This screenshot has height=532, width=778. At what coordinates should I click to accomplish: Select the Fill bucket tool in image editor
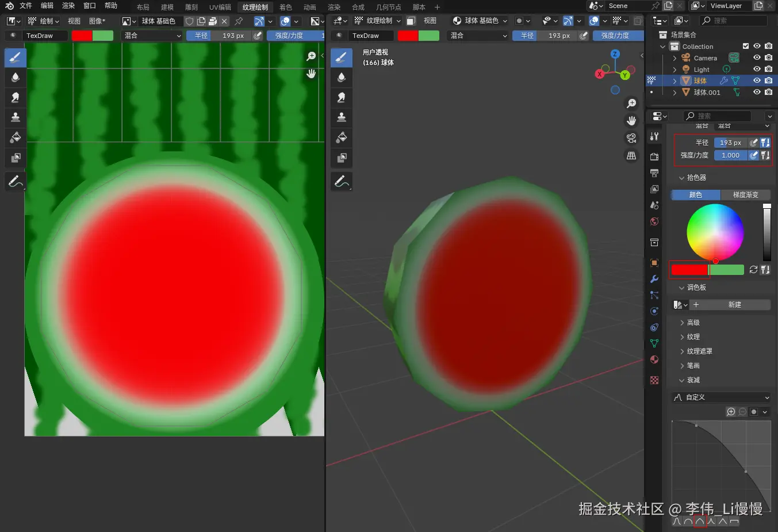click(16, 137)
